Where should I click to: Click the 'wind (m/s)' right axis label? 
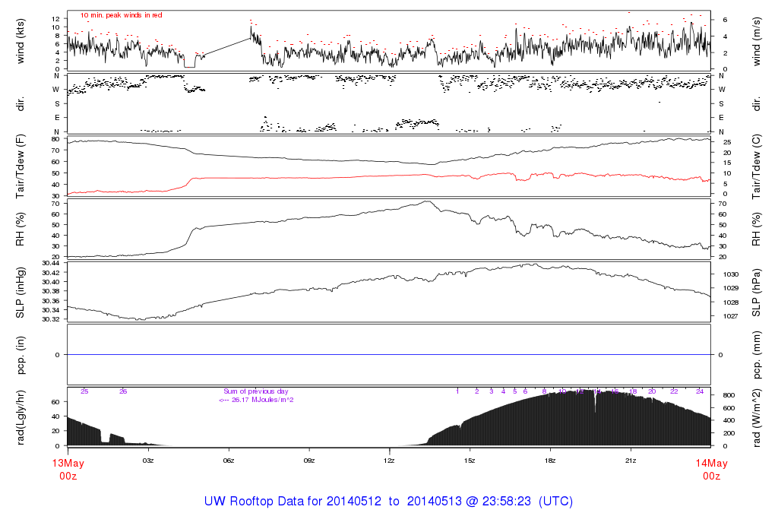pyautogui.click(x=757, y=40)
